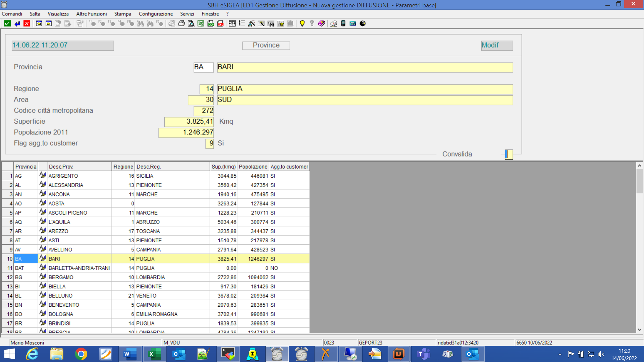
Task: Click the red X cancel toolbar icon
Action: 27,23
